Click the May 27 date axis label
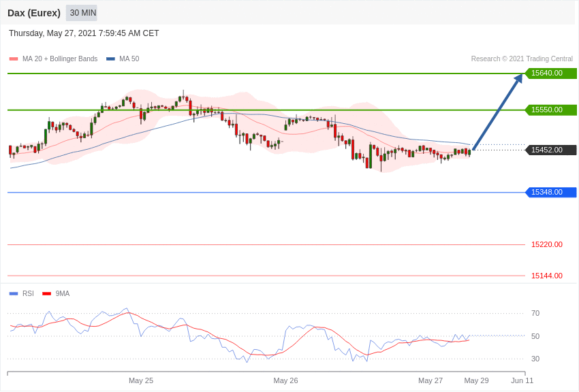 (x=431, y=380)
